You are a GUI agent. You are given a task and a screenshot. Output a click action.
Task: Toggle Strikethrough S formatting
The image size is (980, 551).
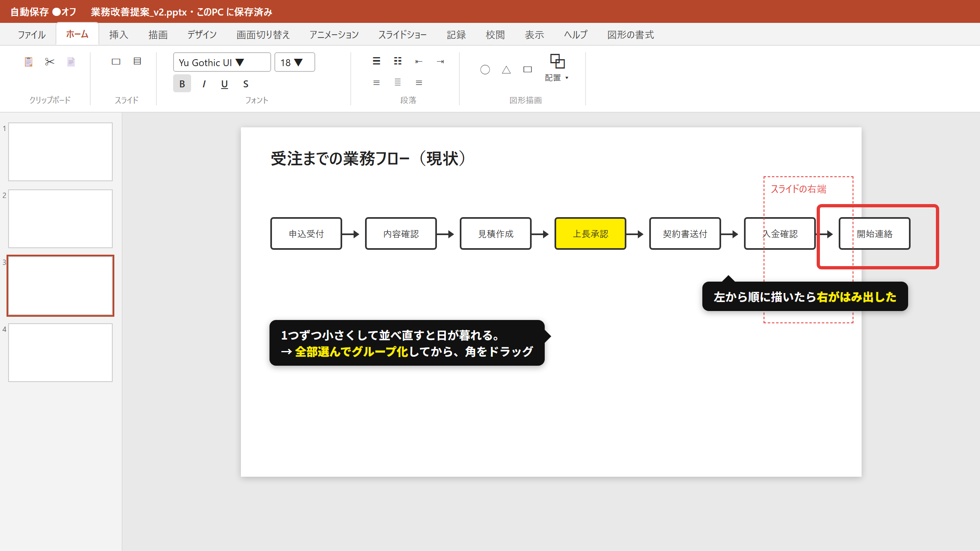point(246,84)
